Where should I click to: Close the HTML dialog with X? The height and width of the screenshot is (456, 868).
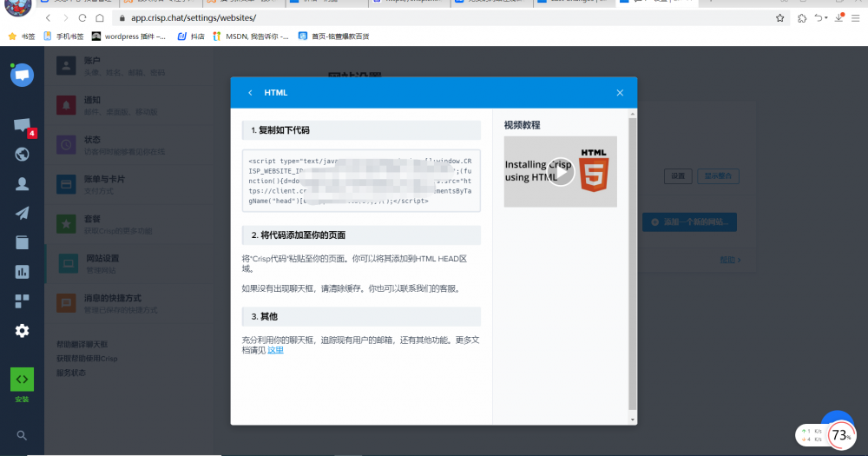pyautogui.click(x=620, y=93)
